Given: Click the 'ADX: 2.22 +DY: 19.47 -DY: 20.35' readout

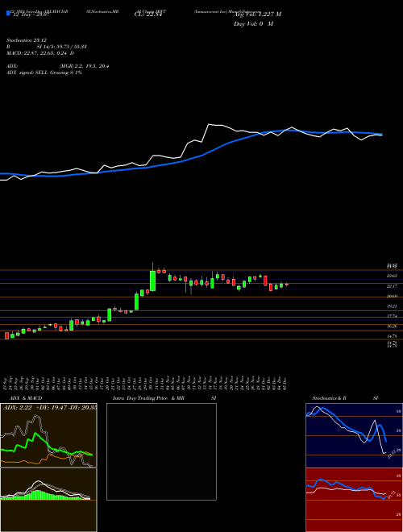Looking at the screenshot, I should coord(50,407).
